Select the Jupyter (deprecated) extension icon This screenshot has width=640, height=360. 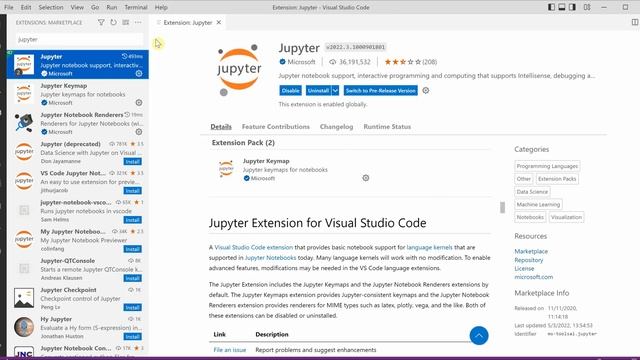point(24,151)
